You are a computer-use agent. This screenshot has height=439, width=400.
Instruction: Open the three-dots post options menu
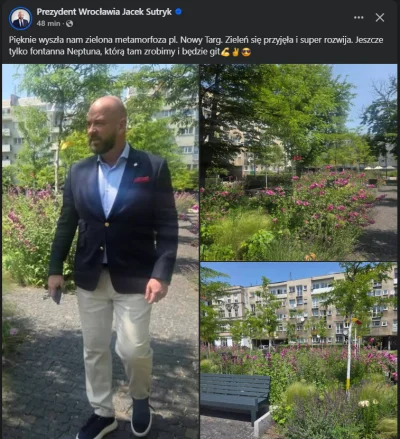(359, 17)
